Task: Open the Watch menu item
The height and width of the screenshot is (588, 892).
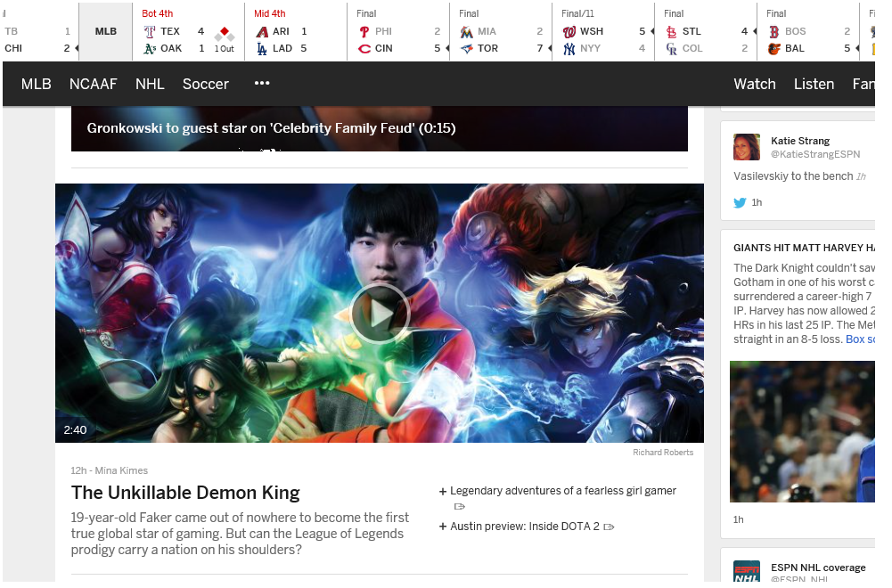Action: click(x=755, y=84)
